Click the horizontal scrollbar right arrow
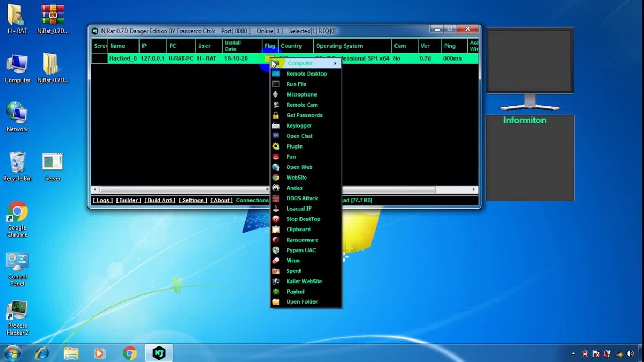 [x=474, y=189]
